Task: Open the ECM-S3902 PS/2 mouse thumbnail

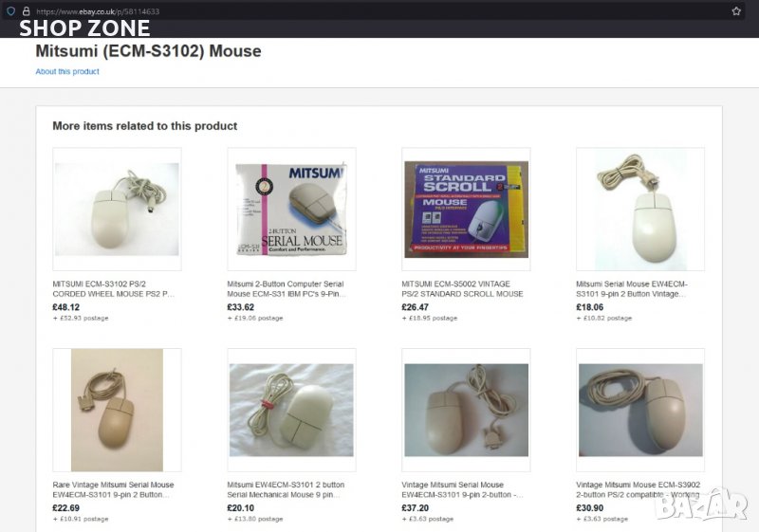Action: pyautogui.click(x=640, y=410)
